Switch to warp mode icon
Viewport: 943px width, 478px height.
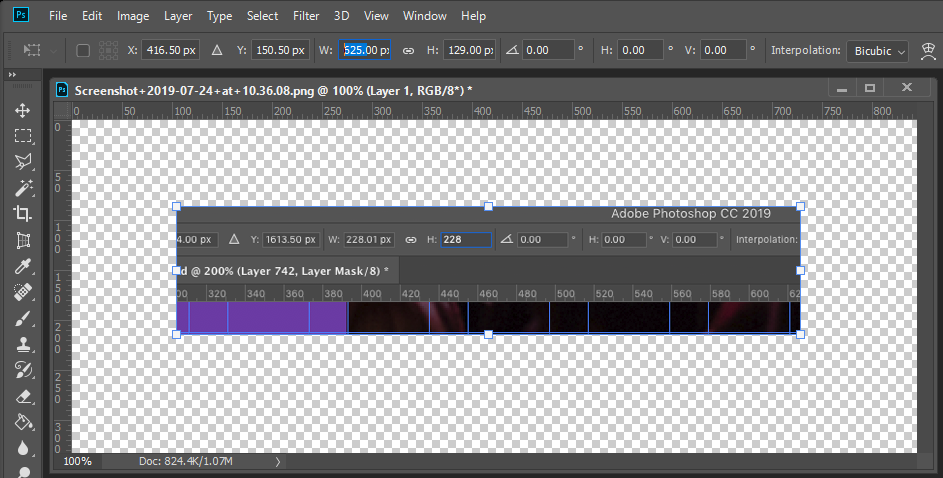[929, 51]
